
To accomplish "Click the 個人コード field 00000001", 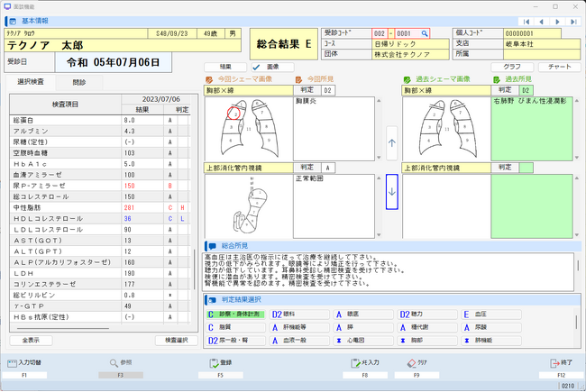I will (x=532, y=33).
